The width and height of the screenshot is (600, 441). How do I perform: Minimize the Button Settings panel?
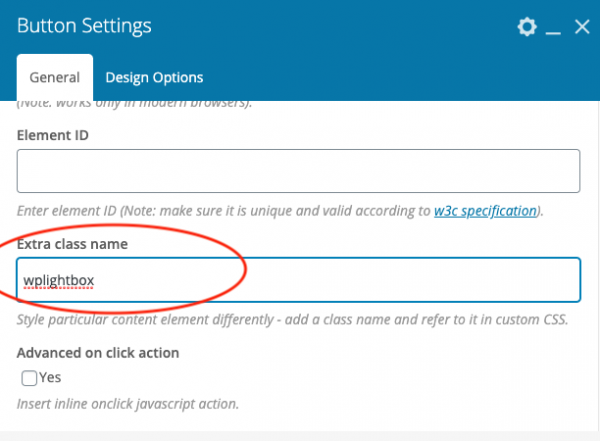[554, 28]
